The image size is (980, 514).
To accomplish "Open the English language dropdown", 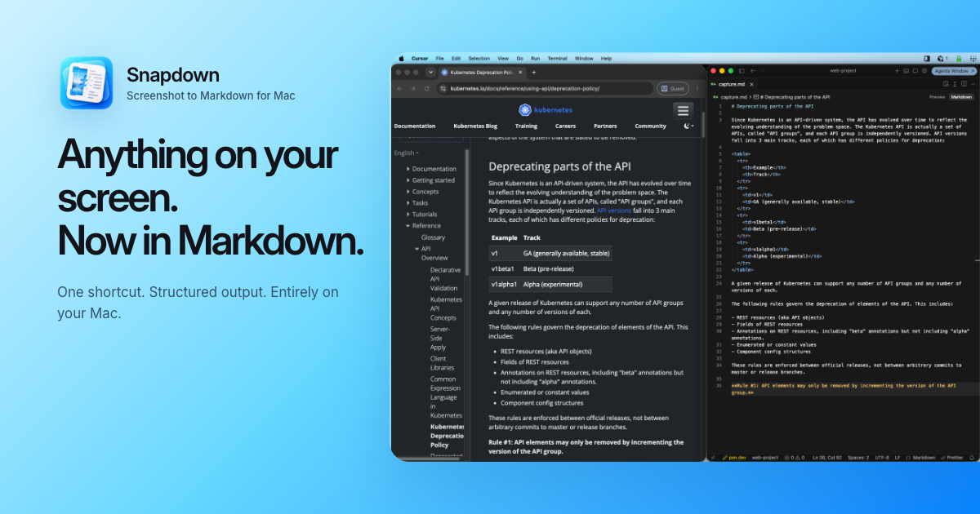I will pyautogui.click(x=406, y=153).
